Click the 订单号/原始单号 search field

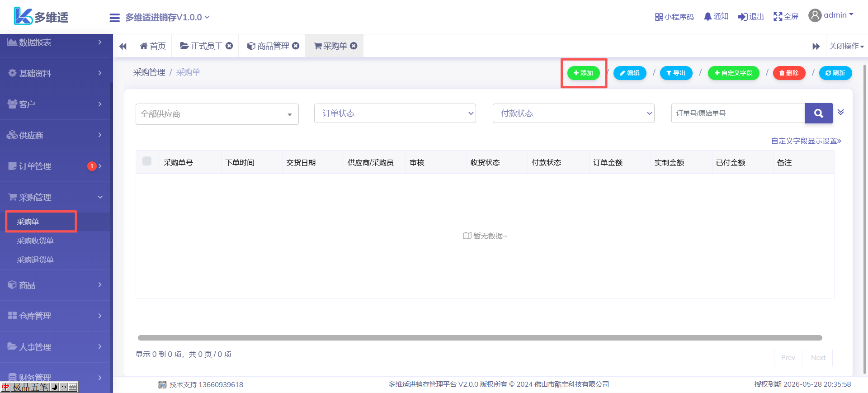pyautogui.click(x=738, y=114)
